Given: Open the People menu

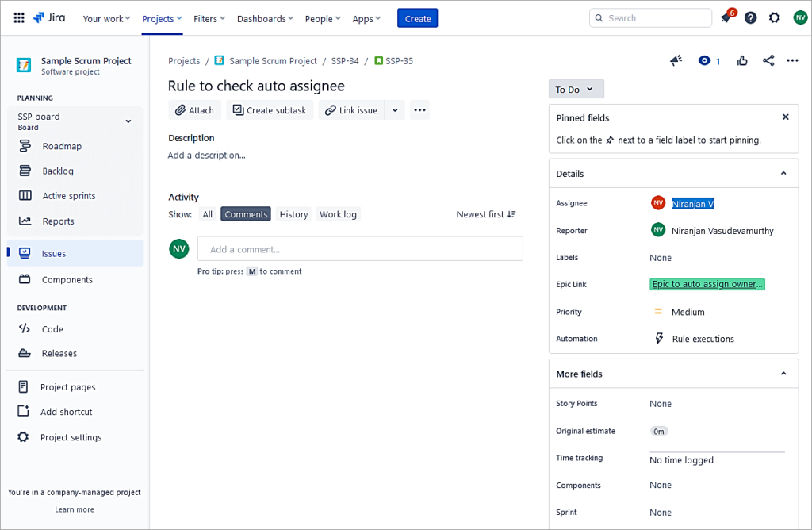Looking at the screenshot, I should [x=322, y=18].
